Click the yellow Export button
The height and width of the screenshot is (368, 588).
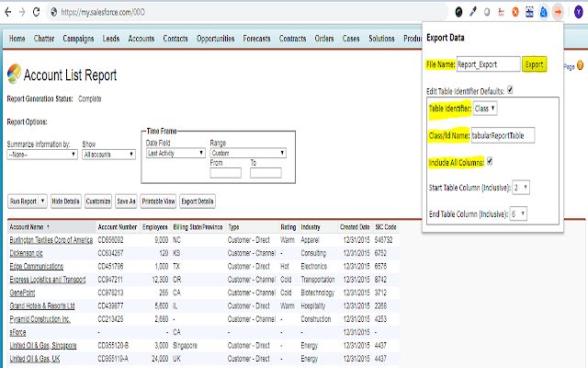tap(534, 64)
